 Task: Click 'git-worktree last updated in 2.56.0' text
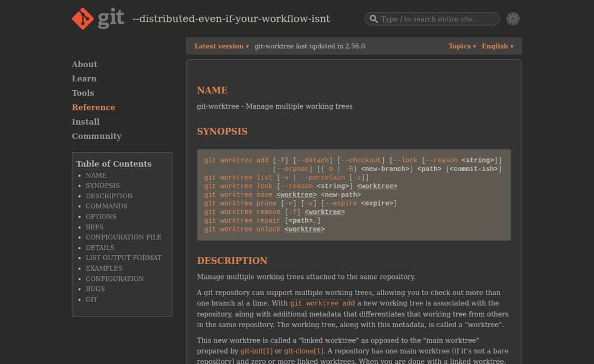click(x=309, y=46)
